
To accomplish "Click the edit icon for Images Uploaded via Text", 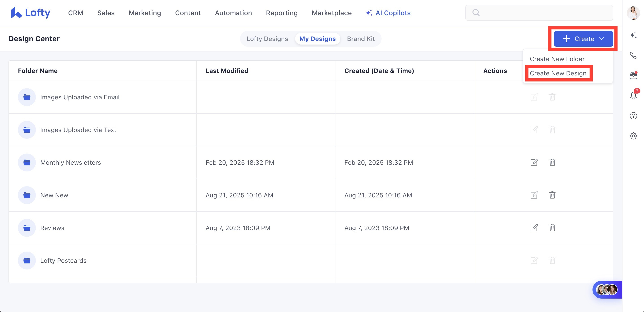I will pos(534,130).
